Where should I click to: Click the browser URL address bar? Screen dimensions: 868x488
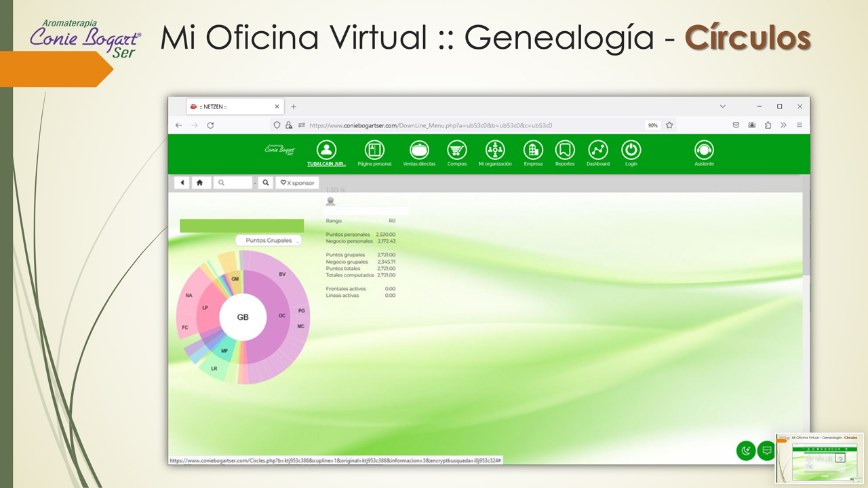tap(475, 125)
